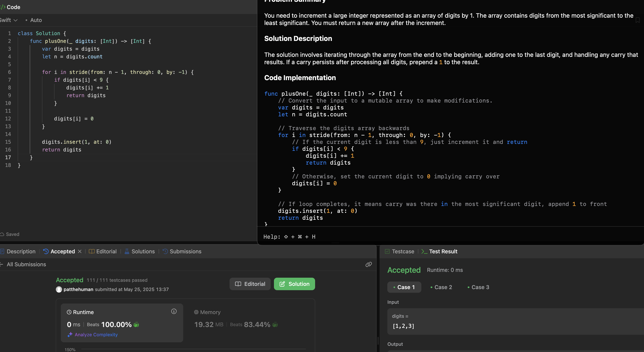This screenshot has width=644, height=352.
Task: Close the Accepted tab
Action: (80, 251)
